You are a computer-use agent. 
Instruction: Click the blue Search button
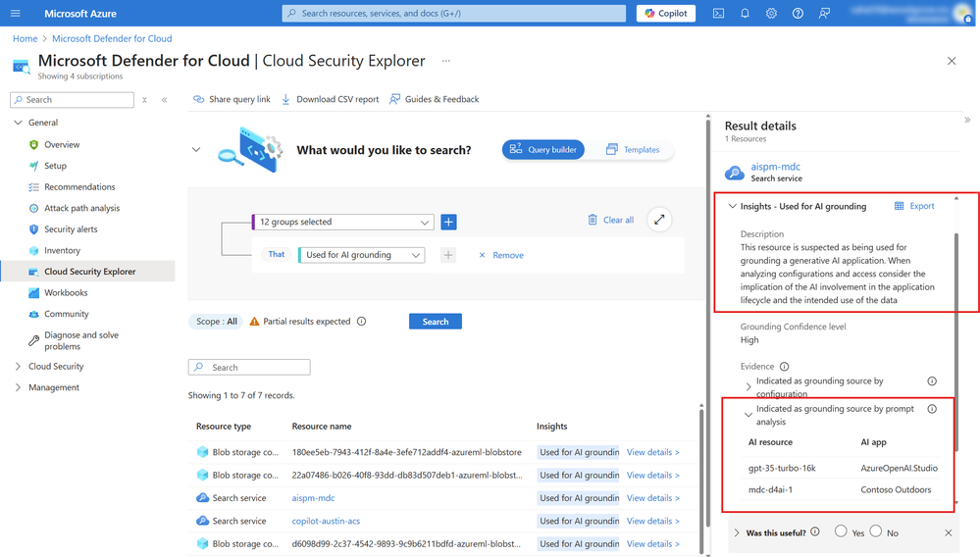click(436, 322)
